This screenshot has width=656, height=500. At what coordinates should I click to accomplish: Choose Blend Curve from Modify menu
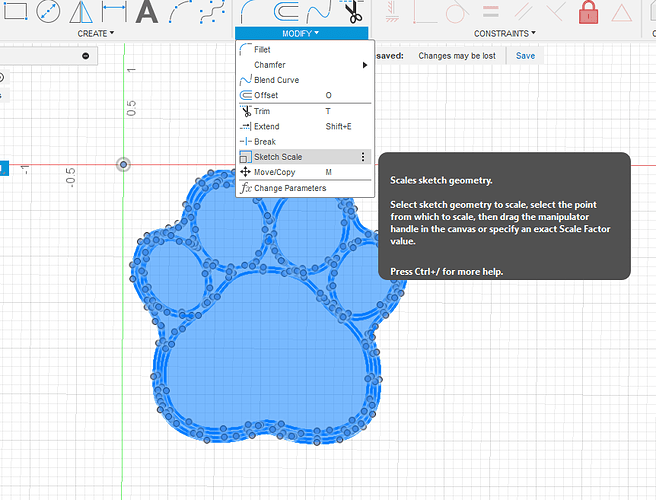click(x=305, y=80)
